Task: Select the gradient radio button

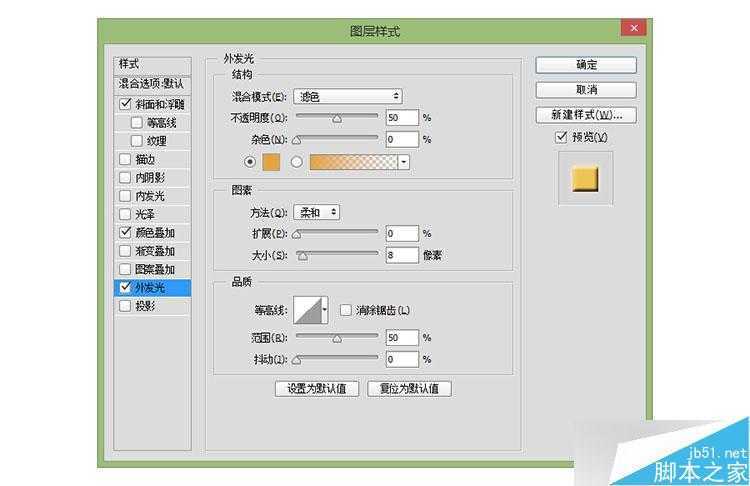Action: (x=297, y=162)
